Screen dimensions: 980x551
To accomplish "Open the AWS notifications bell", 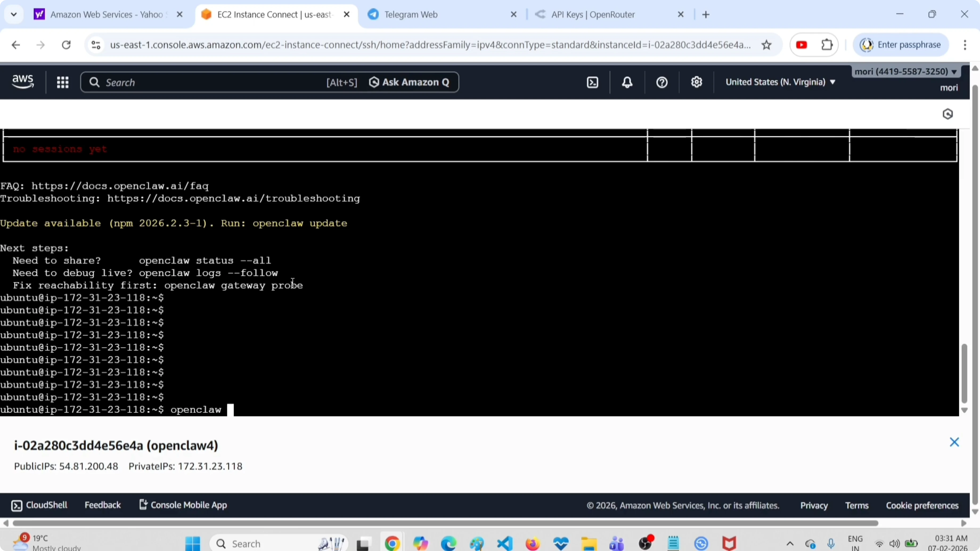I will (627, 83).
